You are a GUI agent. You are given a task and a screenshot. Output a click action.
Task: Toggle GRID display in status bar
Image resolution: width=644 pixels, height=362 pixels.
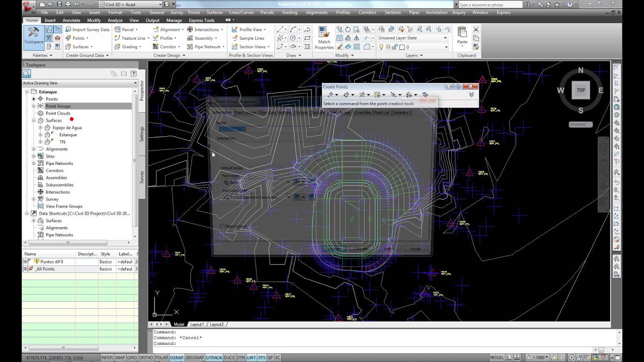(x=132, y=357)
